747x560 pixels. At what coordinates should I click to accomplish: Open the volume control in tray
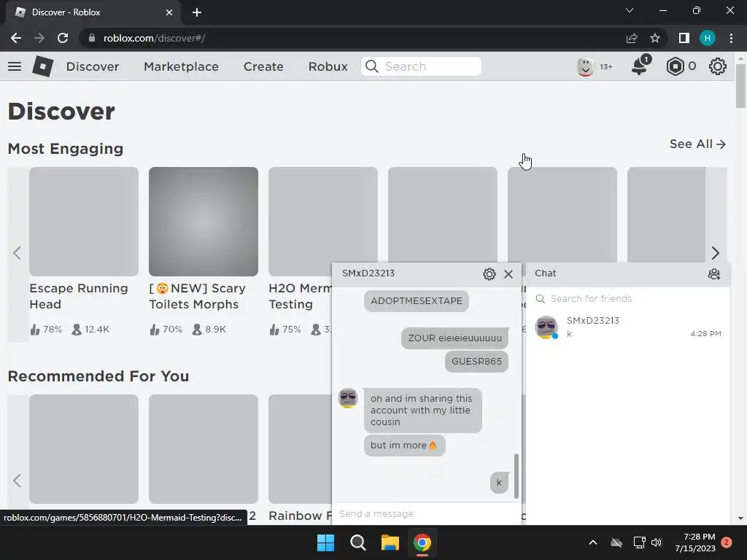657,542
